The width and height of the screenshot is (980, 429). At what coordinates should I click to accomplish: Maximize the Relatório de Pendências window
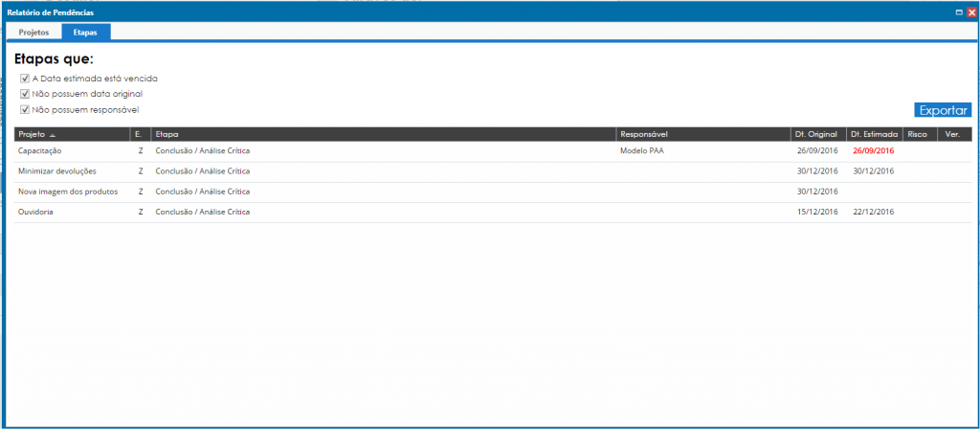pyautogui.click(x=959, y=11)
